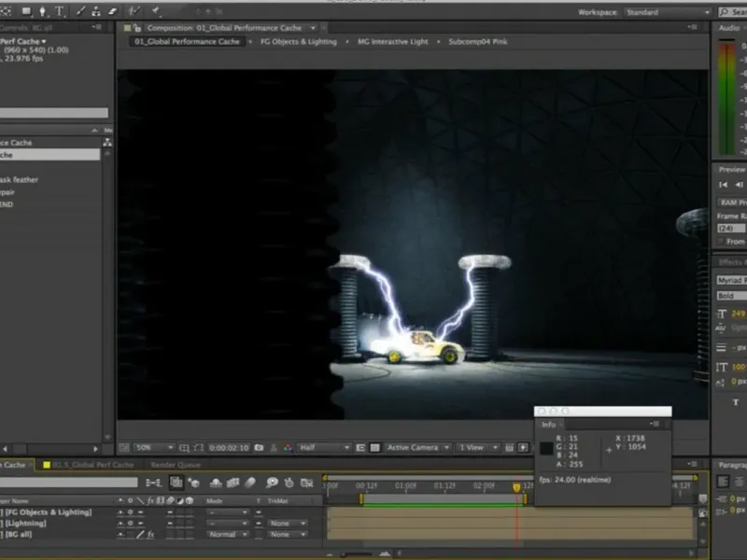Click First Frame button in Preview panel
Image resolution: width=747 pixels, height=560 pixels.
(724, 185)
